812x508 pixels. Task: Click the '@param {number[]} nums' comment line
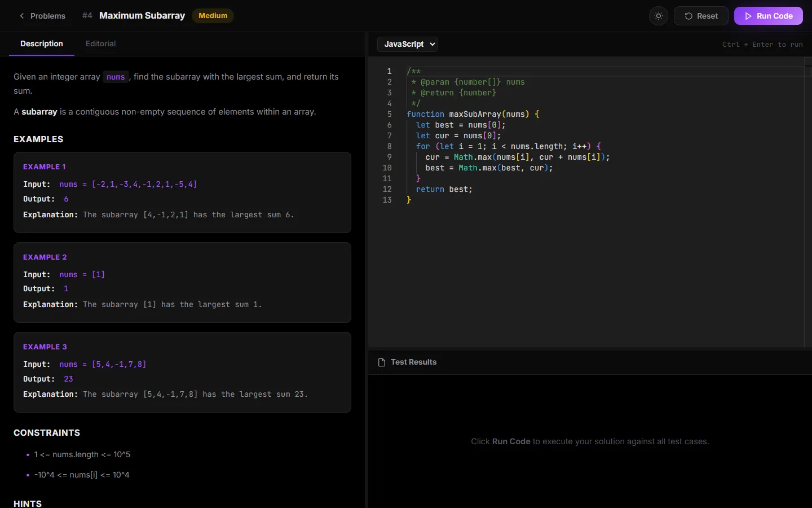point(468,82)
